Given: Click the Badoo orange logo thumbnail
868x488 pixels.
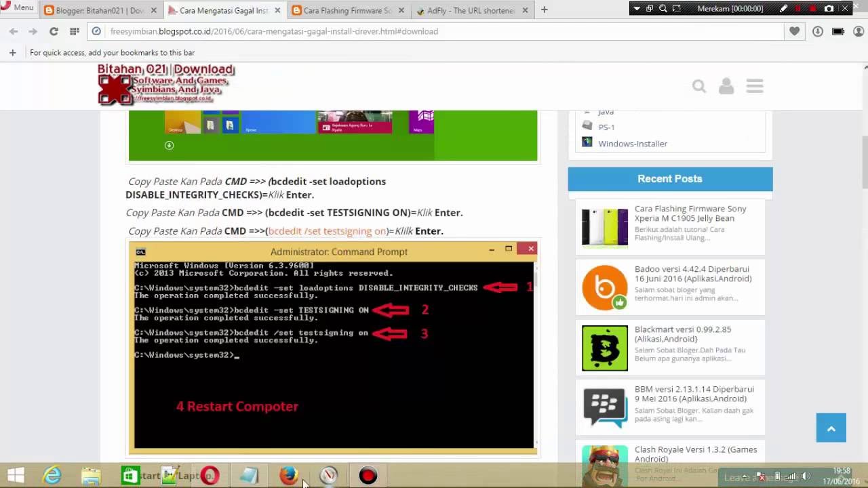Looking at the screenshot, I should (x=605, y=287).
